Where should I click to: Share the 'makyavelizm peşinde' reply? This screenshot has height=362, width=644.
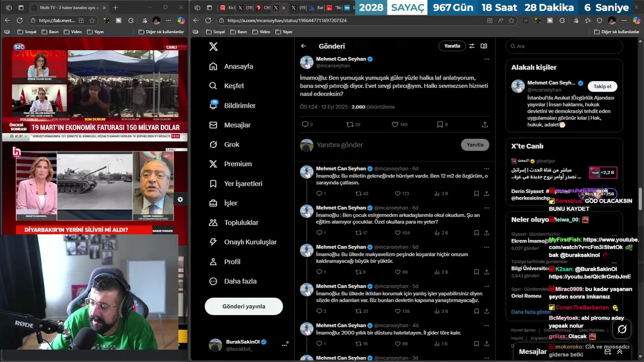pyautogui.click(x=487, y=272)
